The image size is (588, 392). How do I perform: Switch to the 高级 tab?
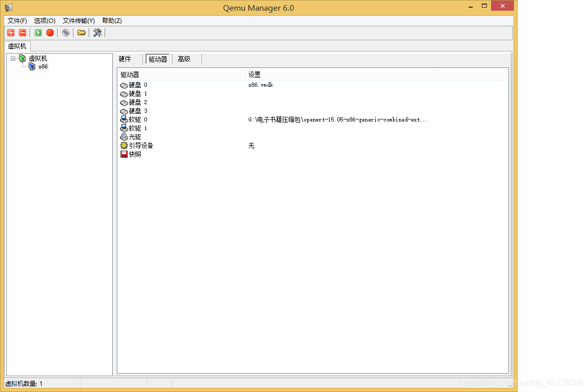click(184, 59)
